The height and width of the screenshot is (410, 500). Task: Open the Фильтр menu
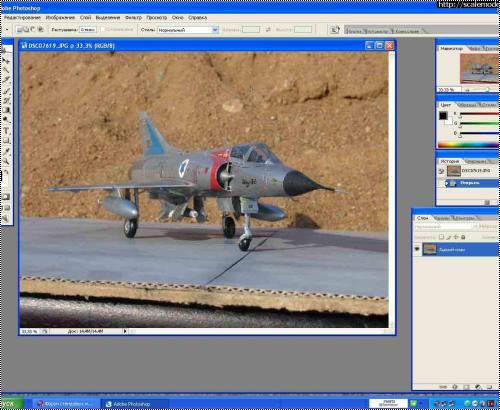[x=133, y=18]
